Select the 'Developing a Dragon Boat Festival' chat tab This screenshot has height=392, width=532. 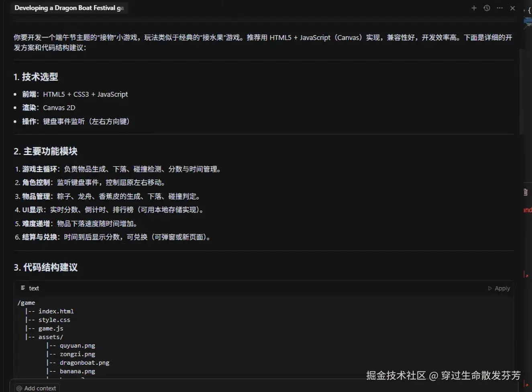point(68,8)
